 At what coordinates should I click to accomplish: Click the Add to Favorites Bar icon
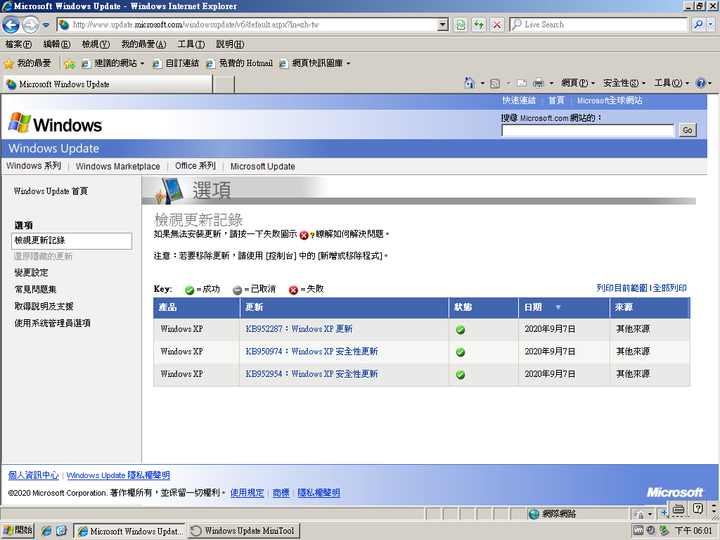coord(69,64)
